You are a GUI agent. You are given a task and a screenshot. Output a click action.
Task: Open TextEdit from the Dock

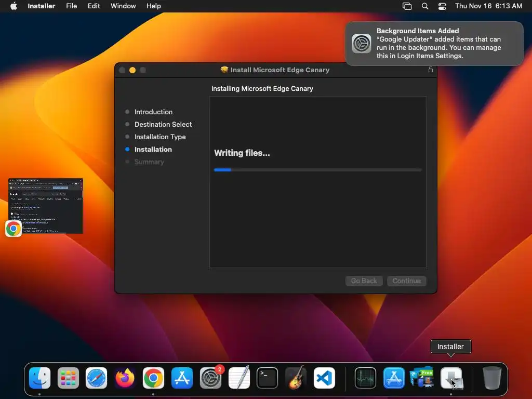239,378
